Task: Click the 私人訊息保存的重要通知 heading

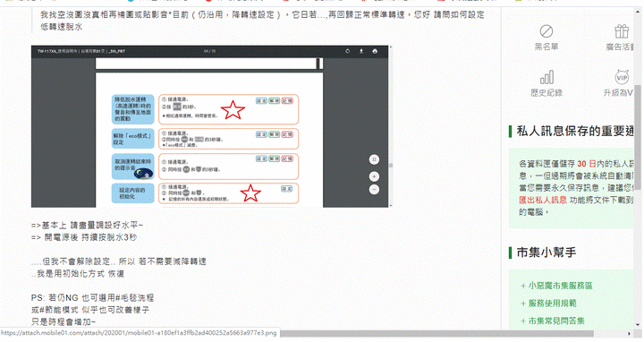Action: (575, 131)
